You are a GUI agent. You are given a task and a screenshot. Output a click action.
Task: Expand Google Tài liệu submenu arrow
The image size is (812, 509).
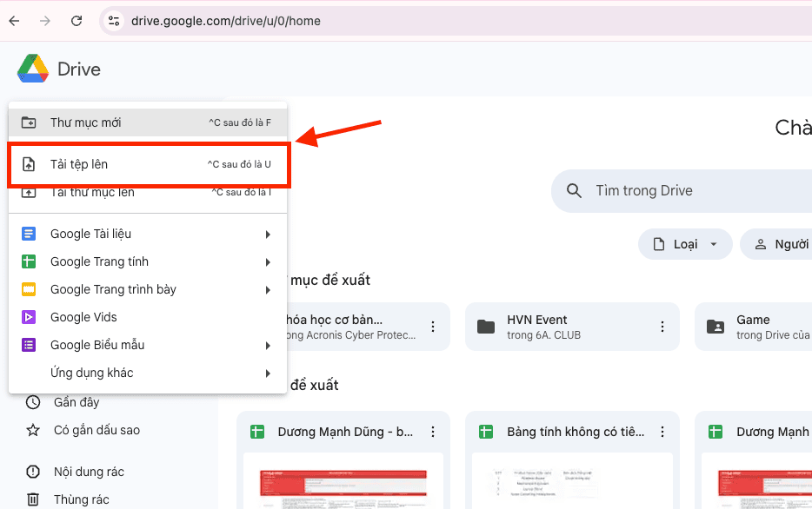click(x=268, y=235)
